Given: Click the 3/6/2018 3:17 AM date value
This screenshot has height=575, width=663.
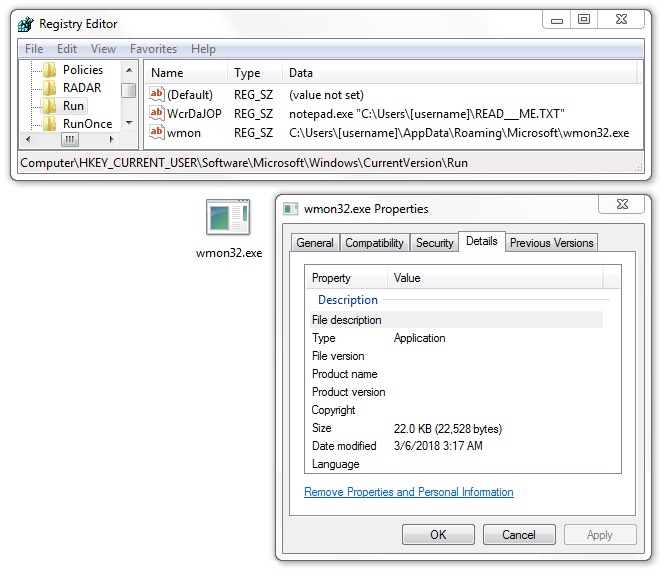Looking at the screenshot, I should (438, 446).
